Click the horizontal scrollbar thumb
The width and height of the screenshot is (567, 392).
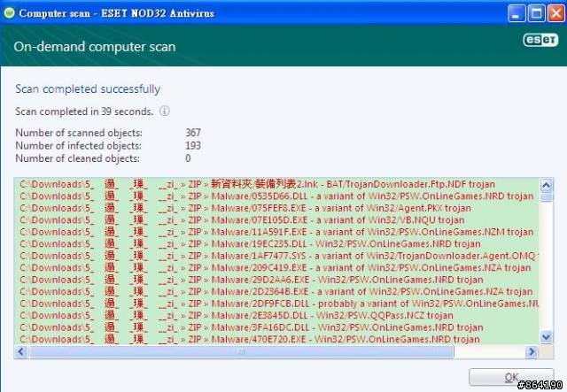click(x=241, y=351)
